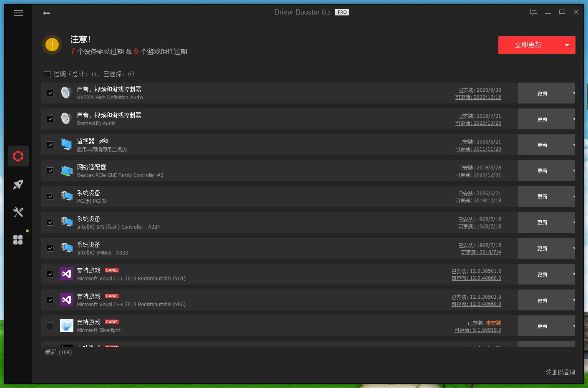Image resolution: width=588 pixels, height=388 pixels.
Task: Open update dropdown for Intel SMBus row
Action: tap(572, 248)
